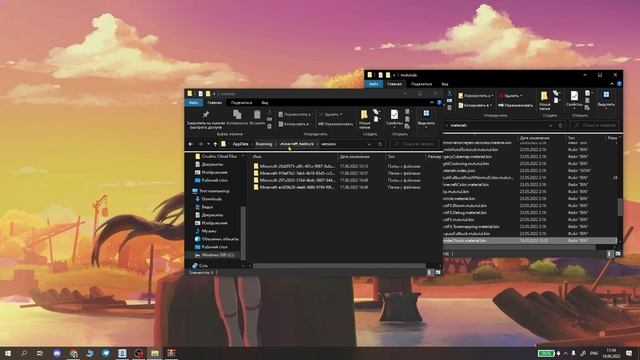Image resolution: width=640 pixels, height=360 pixels.
Task: Click Новая папка in materials window ribbon
Action: 544,100
